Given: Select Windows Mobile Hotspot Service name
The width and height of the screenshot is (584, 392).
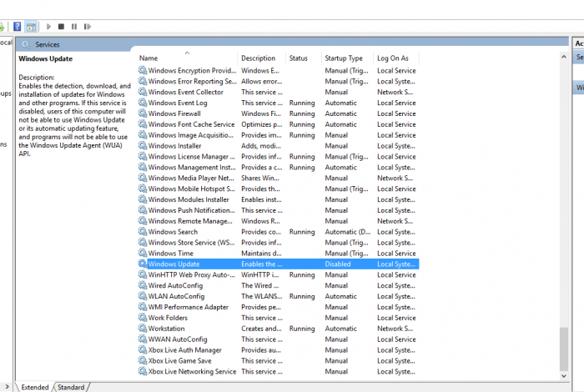Looking at the screenshot, I should [x=191, y=188].
